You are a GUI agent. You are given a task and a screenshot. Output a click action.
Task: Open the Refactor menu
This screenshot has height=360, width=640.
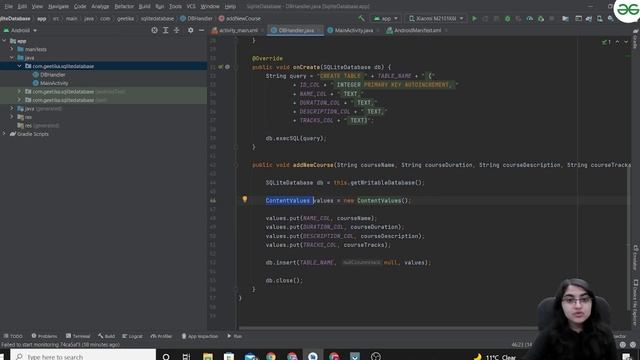tap(124, 7)
